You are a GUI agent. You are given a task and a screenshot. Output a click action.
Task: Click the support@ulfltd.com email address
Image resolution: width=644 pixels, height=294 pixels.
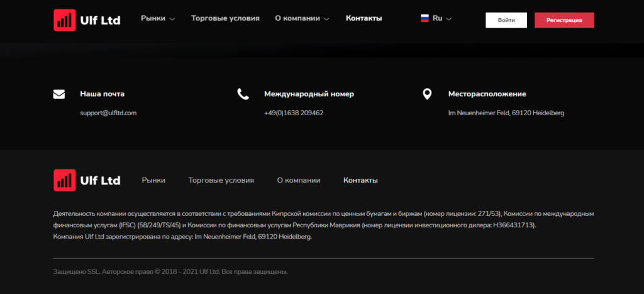[x=108, y=113]
